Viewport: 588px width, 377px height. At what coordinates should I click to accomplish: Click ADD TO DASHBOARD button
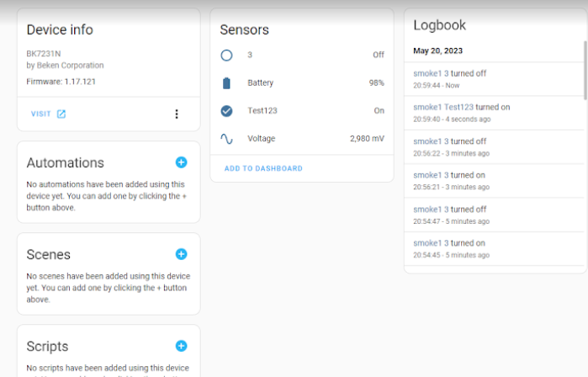click(x=263, y=168)
